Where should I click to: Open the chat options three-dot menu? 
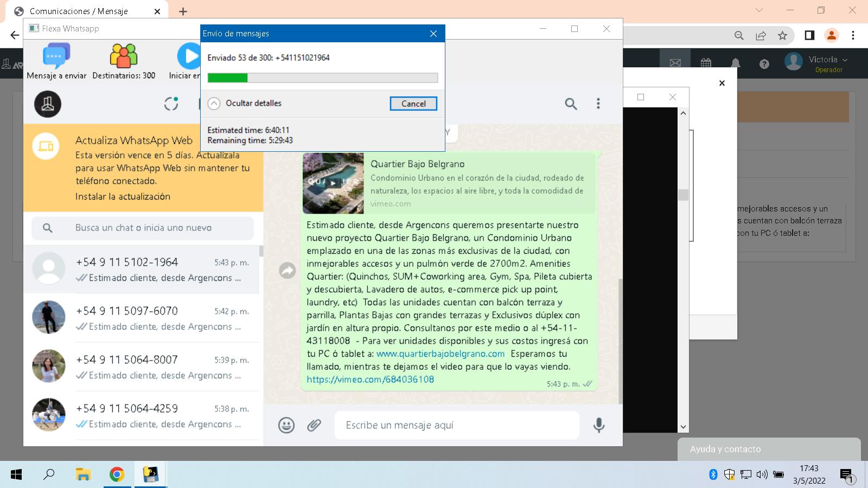(598, 104)
